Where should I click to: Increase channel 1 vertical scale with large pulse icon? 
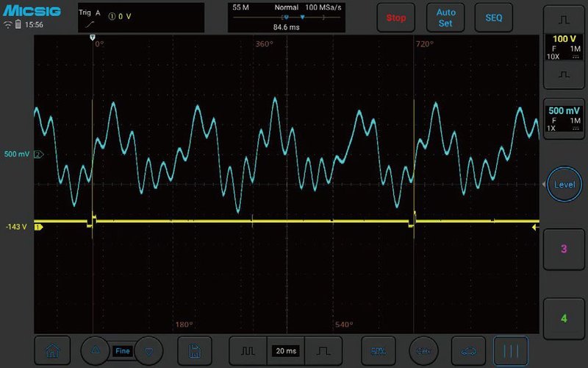[x=564, y=20]
